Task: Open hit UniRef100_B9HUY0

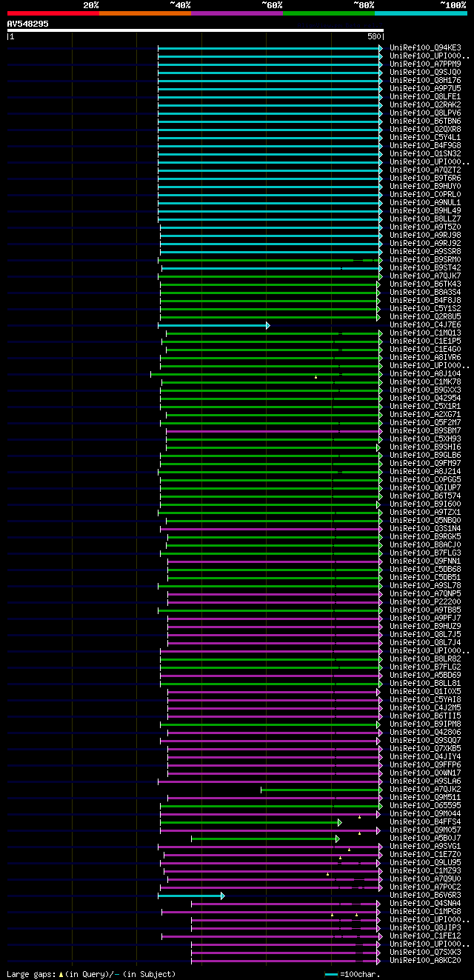Action: 425,187
